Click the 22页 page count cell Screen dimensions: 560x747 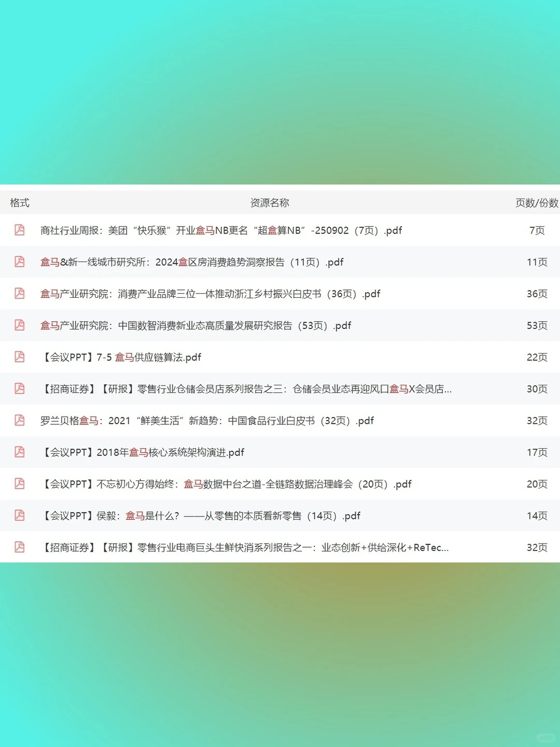pyautogui.click(x=537, y=357)
